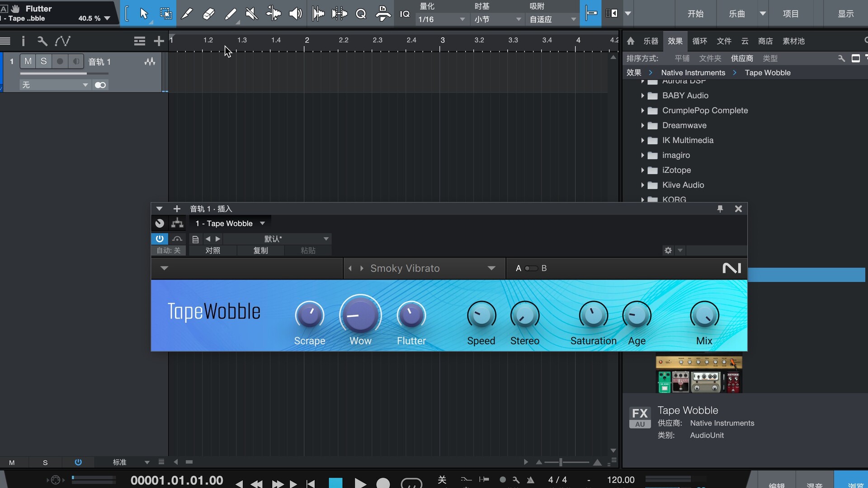Open the Smoky Vibrato preset dropdown

coord(491,268)
